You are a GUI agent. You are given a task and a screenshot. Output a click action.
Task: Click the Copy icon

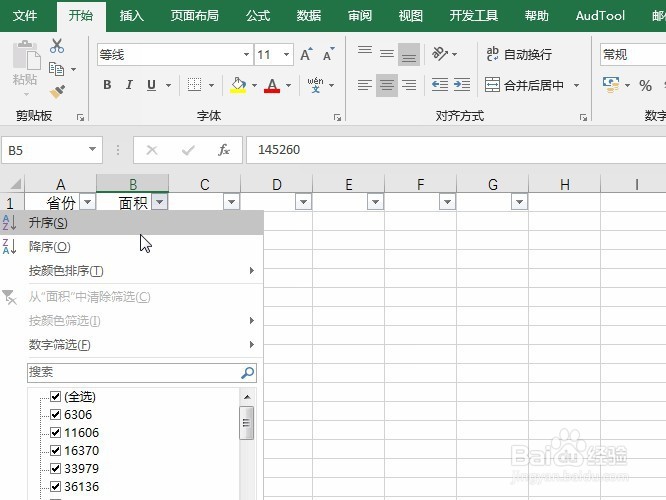pyautogui.click(x=56, y=69)
